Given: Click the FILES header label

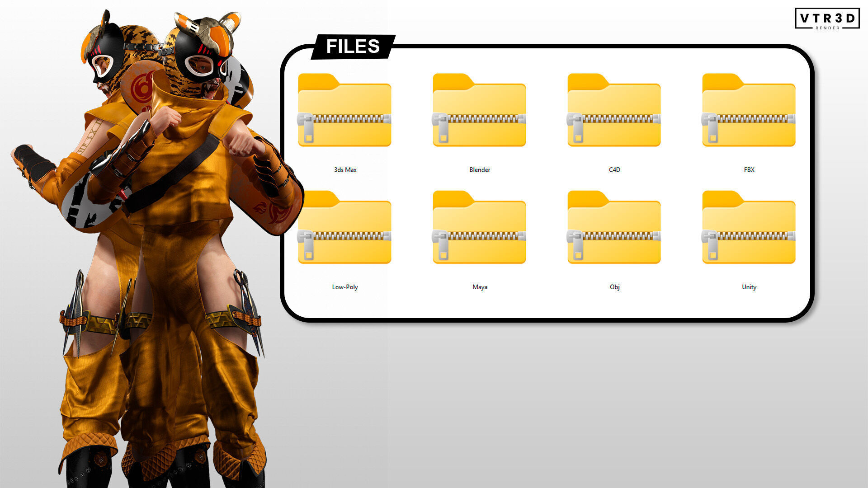Looking at the screenshot, I should [x=353, y=47].
